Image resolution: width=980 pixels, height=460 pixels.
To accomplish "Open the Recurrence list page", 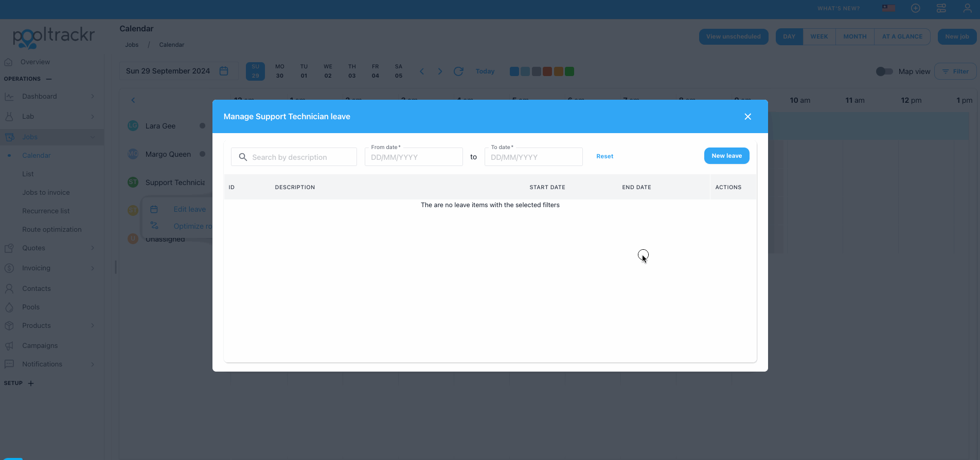I will pyautogui.click(x=46, y=211).
